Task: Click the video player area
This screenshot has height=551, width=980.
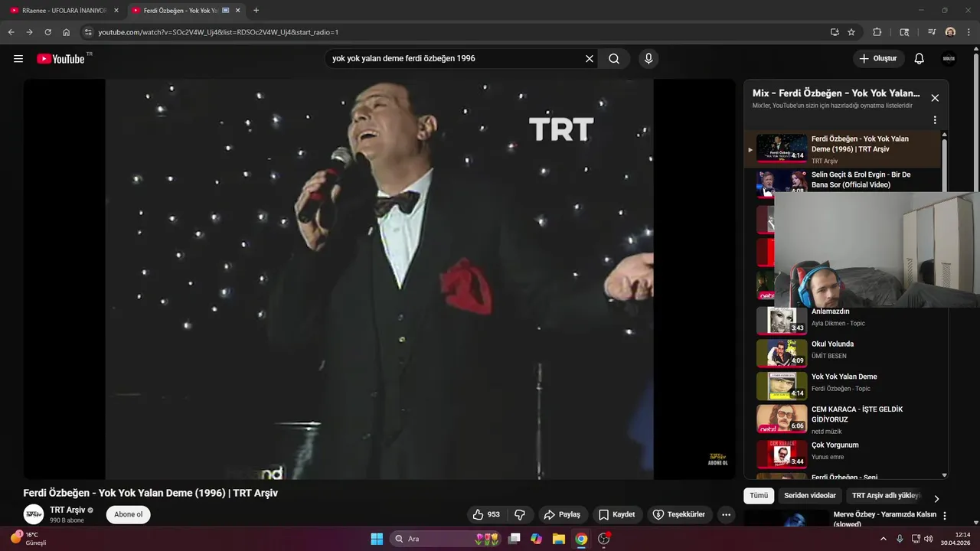Action: pos(379,279)
